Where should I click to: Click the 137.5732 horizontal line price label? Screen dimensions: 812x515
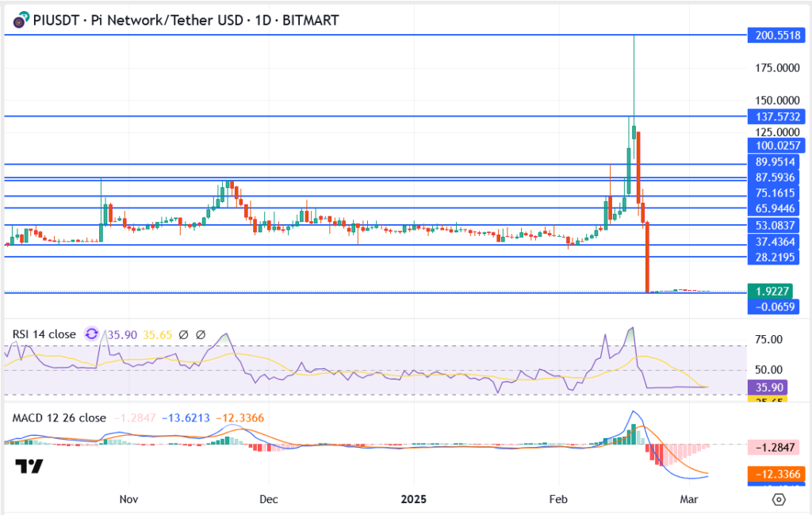coord(776,116)
